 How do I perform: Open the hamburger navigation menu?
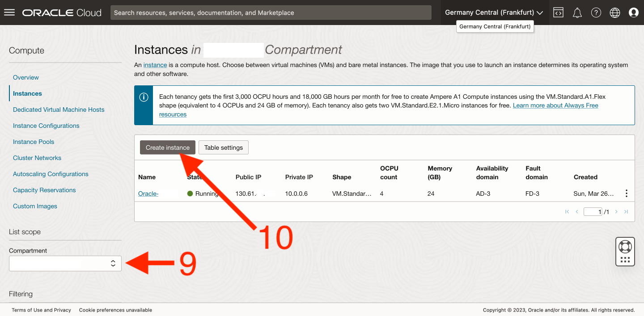[x=9, y=13]
